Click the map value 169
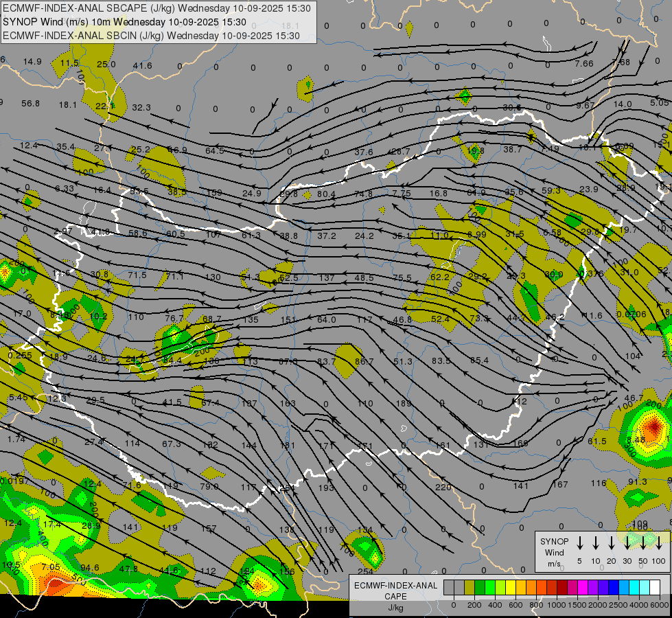The height and width of the screenshot is (618, 672). point(520,443)
